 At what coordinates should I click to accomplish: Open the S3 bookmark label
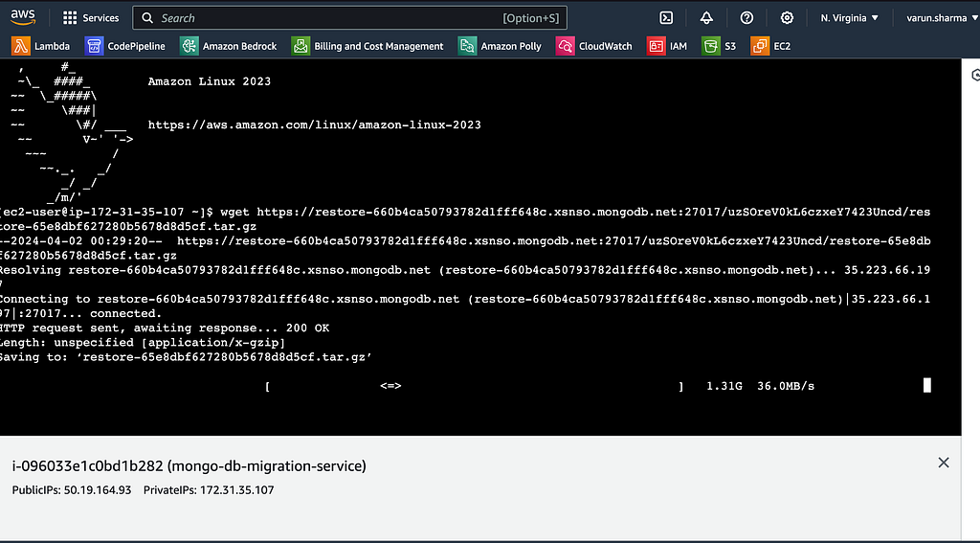[x=730, y=46]
